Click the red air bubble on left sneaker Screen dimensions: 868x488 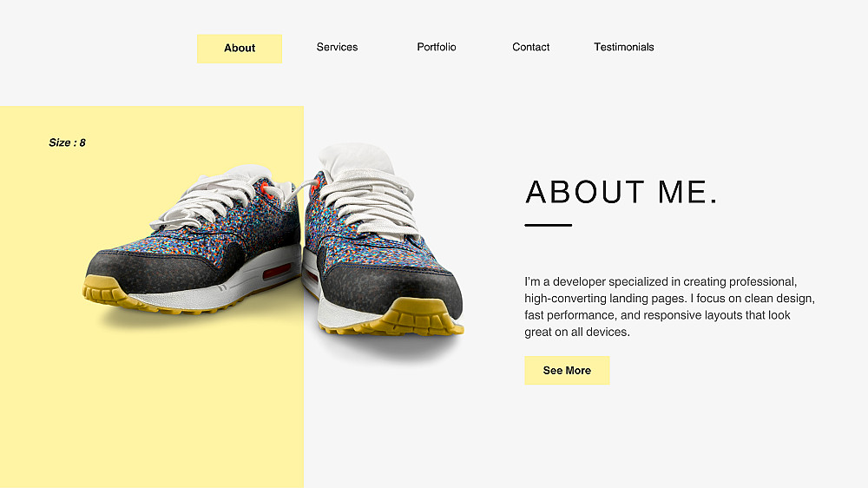click(x=277, y=272)
